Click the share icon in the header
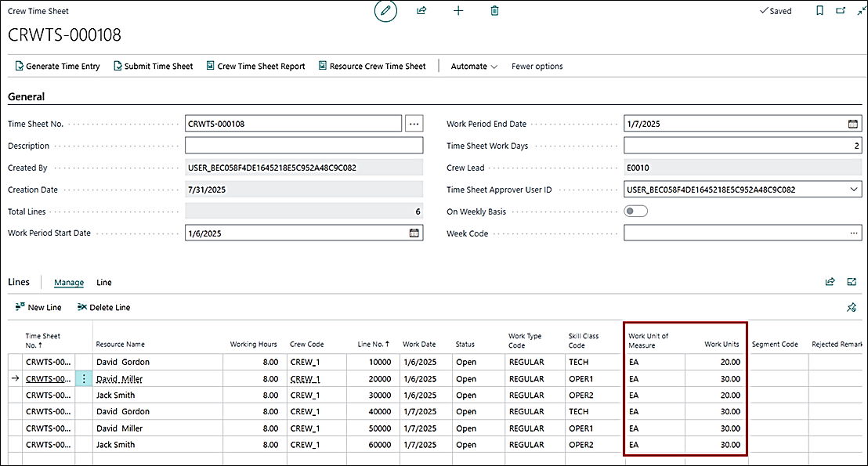 [x=421, y=10]
